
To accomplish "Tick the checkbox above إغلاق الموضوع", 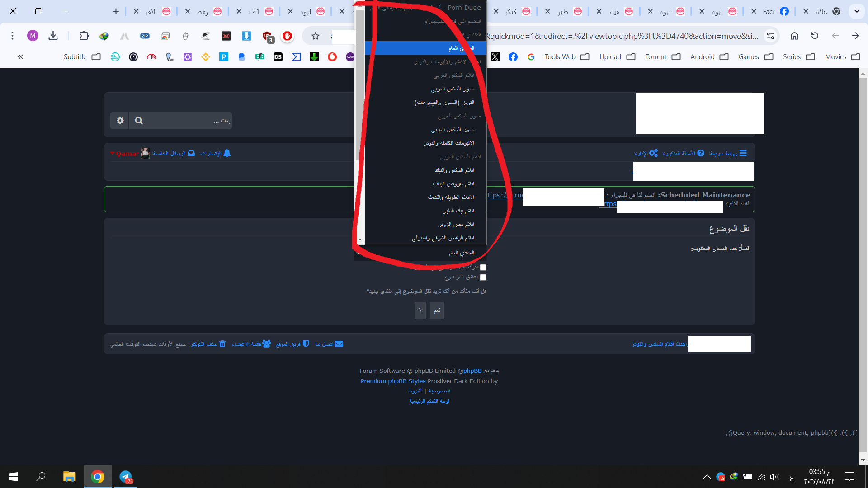I will (483, 267).
